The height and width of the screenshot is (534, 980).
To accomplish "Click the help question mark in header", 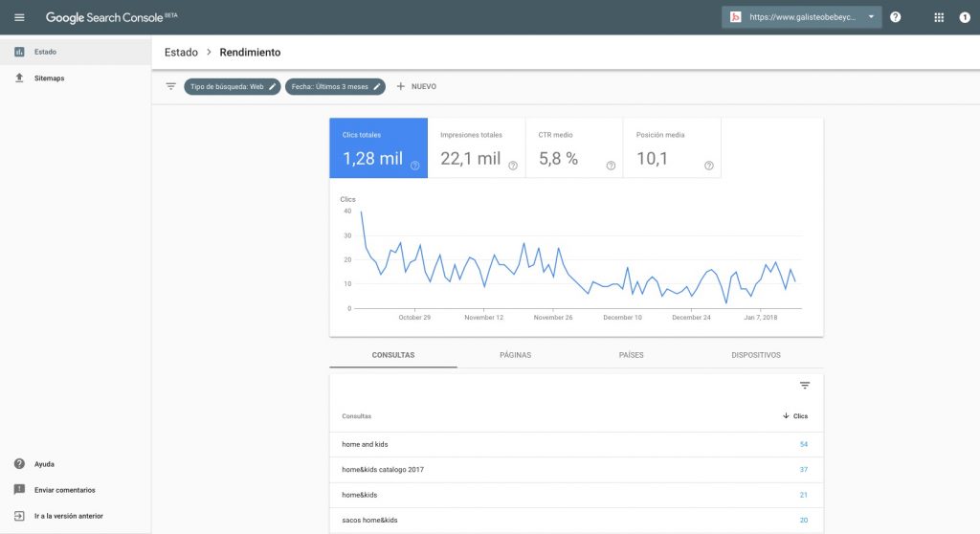I will point(895,17).
